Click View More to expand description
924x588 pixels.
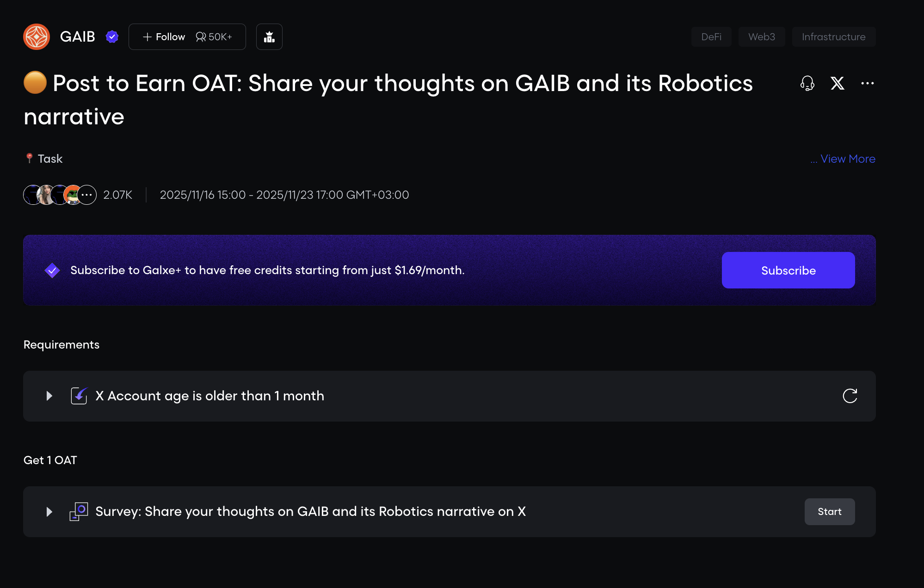click(847, 159)
